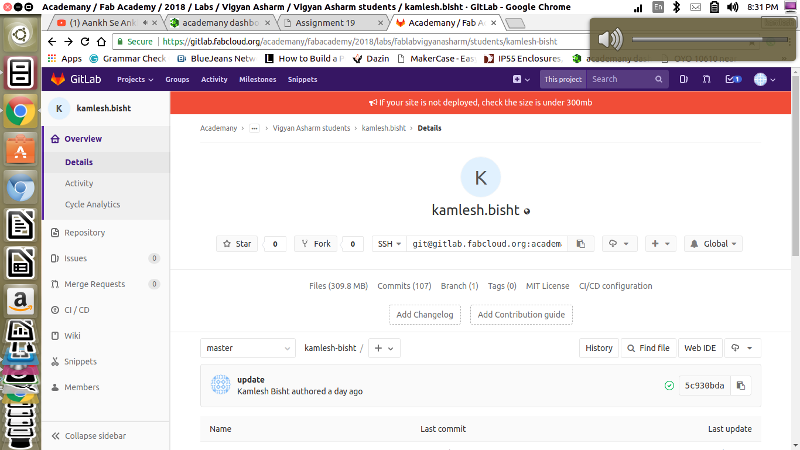Open the Groups menu item

pos(177,79)
